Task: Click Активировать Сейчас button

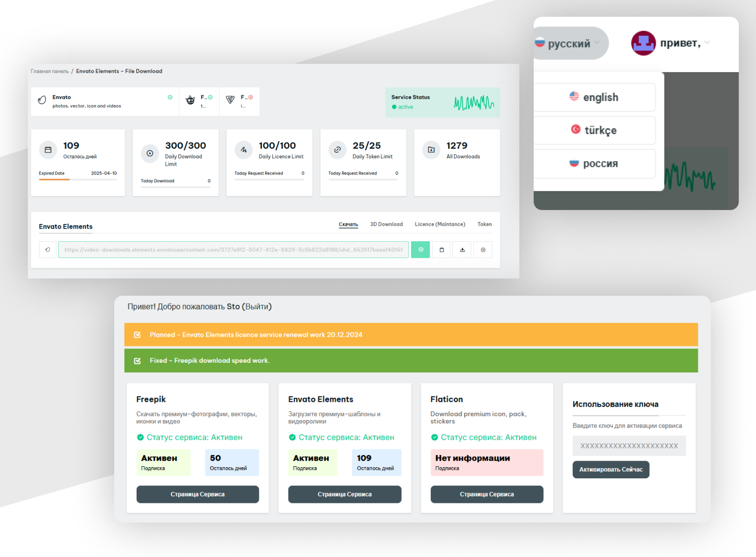Action: click(x=611, y=469)
